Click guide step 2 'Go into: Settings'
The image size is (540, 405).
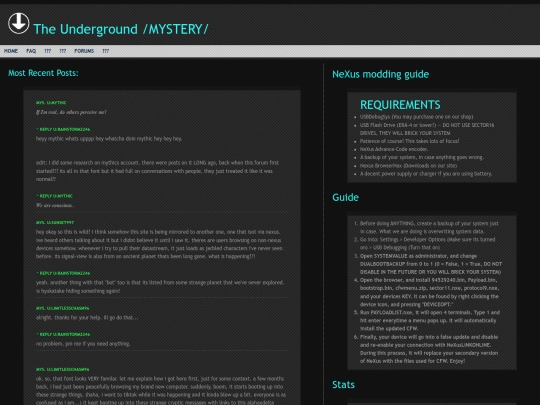pyautogui.click(x=427, y=243)
